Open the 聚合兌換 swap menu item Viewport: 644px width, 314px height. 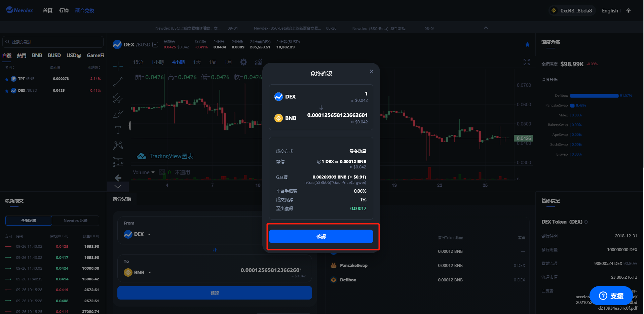85,11
